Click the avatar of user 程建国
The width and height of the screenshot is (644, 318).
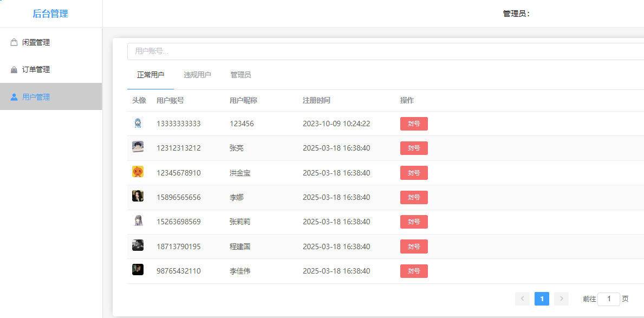(138, 246)
